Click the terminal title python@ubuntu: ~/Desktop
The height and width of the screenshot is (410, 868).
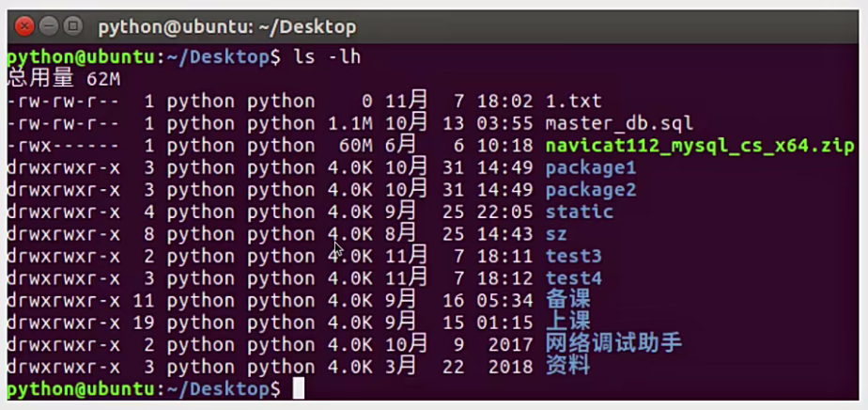point(227,27)
